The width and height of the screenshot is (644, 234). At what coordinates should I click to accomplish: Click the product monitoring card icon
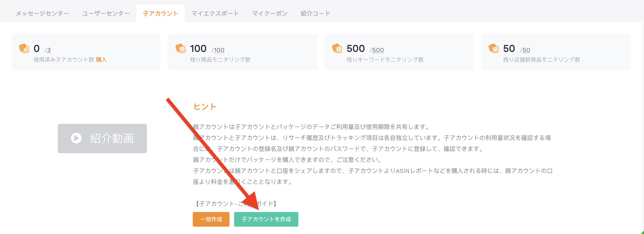click(180, 48)
